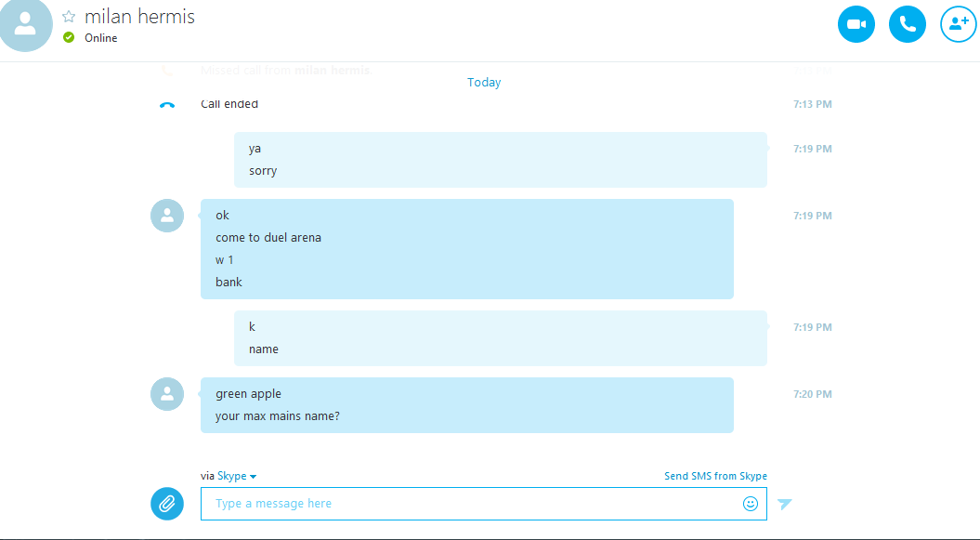Start a video call with milan hermis
The image size is (980, 540).
pyautogui.click(x=856, y=24)
